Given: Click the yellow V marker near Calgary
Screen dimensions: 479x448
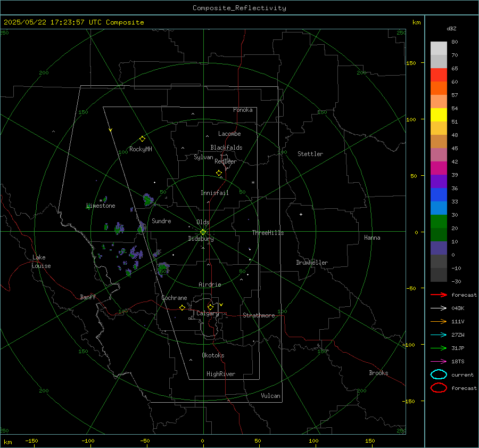Looking at the screenshot, I should pos(221,305).
